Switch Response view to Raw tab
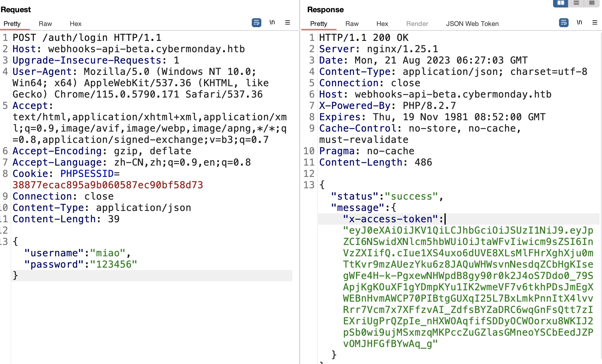This screenshot has width=602, height=364. coord(352,24)
